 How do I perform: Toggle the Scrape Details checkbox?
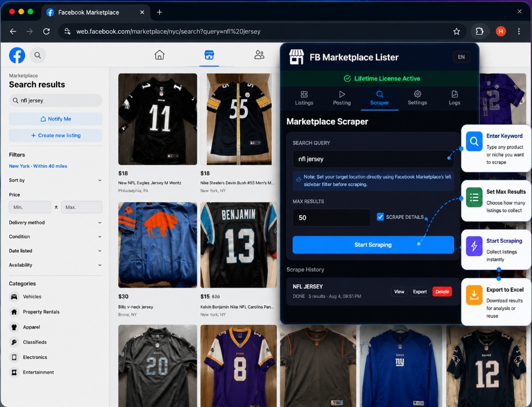[380, 216]
